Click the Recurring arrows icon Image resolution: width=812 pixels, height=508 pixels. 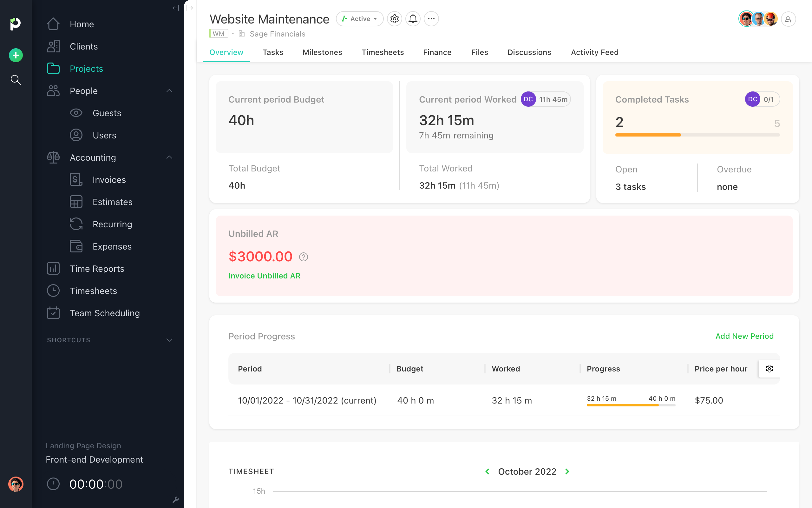76,224
